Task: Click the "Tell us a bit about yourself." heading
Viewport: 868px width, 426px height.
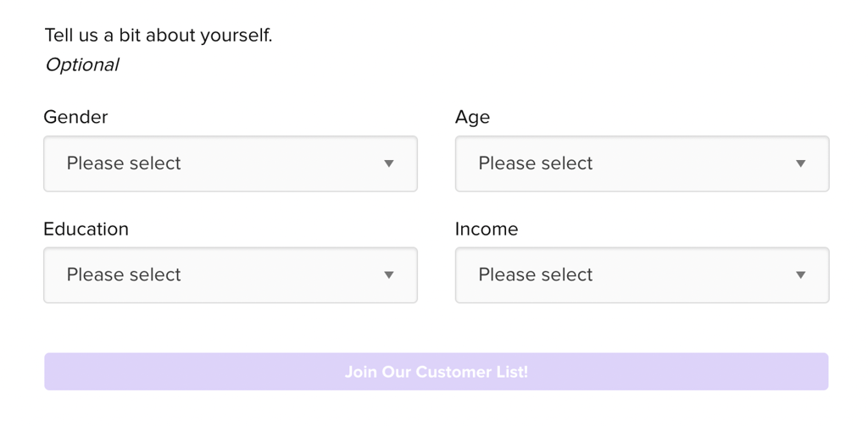Action: coord(159,36)
